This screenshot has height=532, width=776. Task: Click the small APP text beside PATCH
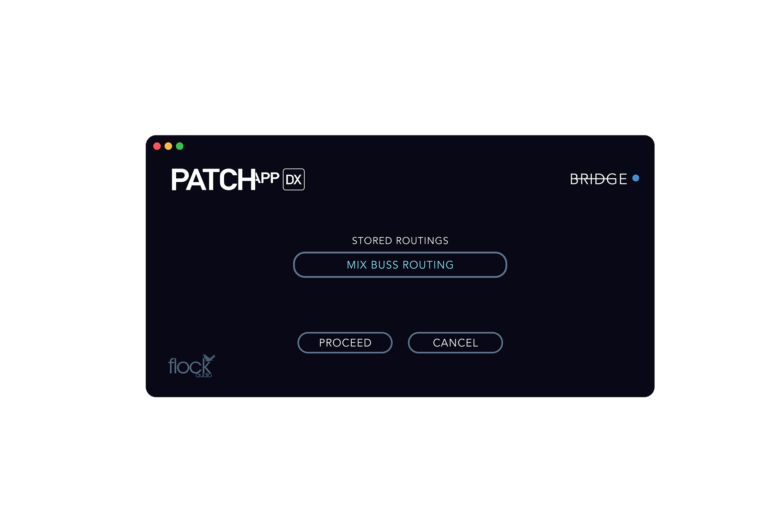click(267, 178)
